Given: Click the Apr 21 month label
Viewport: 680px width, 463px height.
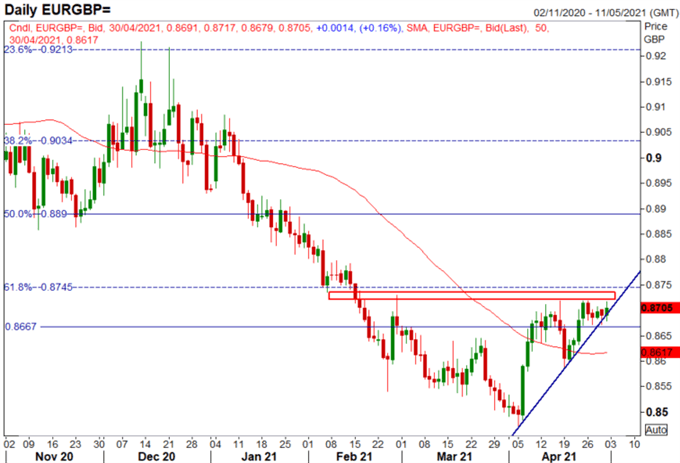Looking at the screenshot, I should coord(559,456).
